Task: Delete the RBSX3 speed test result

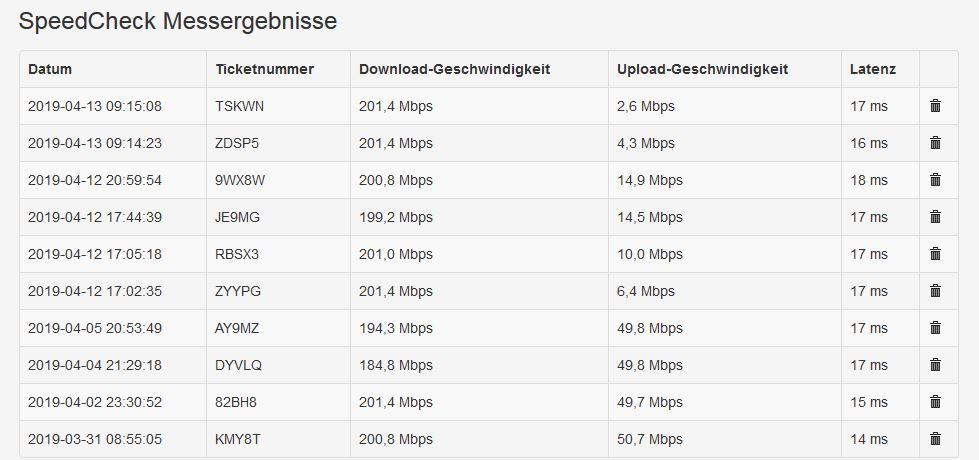Action: 935,254
